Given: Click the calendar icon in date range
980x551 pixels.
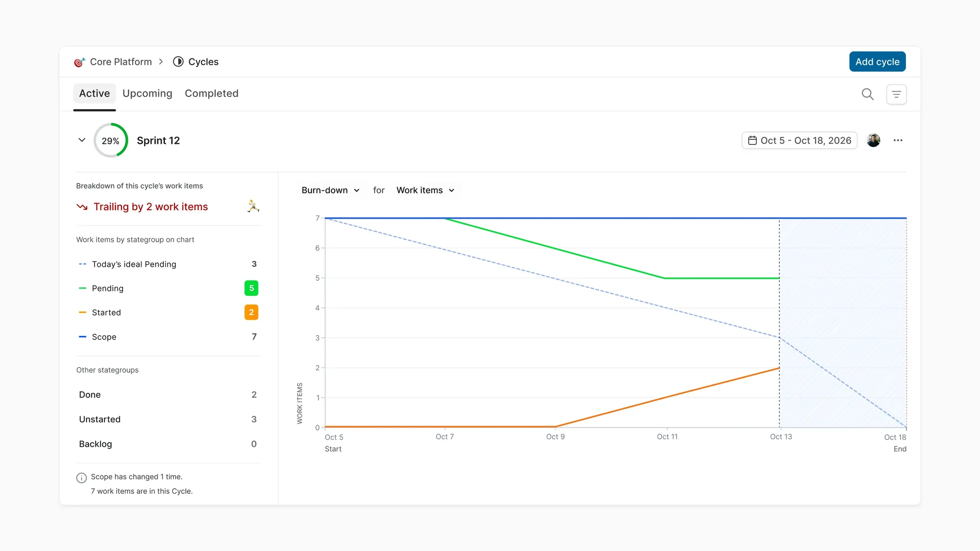Looking at the screenshot, I should (752, 140).
